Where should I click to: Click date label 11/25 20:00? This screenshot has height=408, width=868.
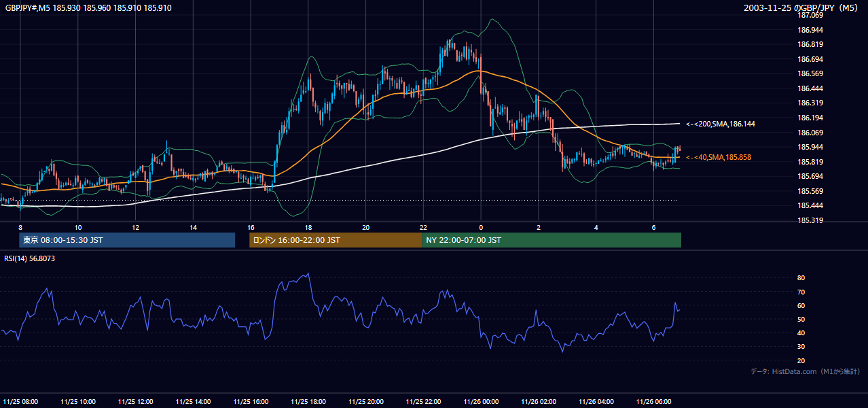click(366, 401)
